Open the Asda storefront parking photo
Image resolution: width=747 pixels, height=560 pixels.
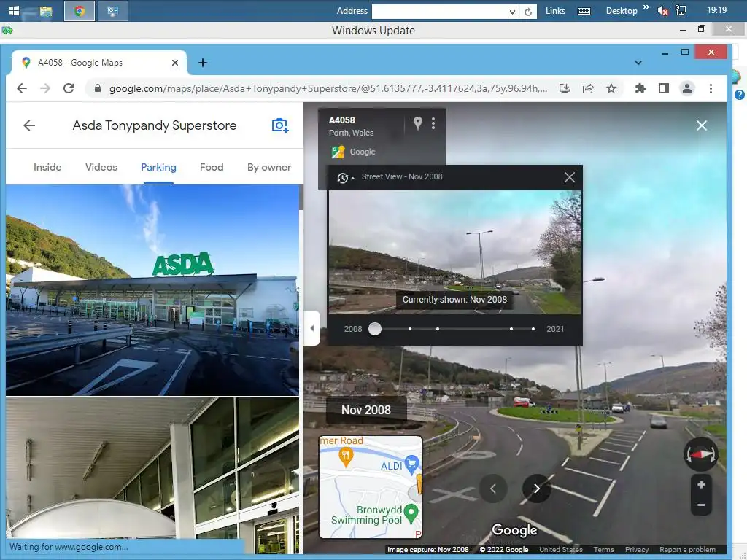(x=152, y=290)
